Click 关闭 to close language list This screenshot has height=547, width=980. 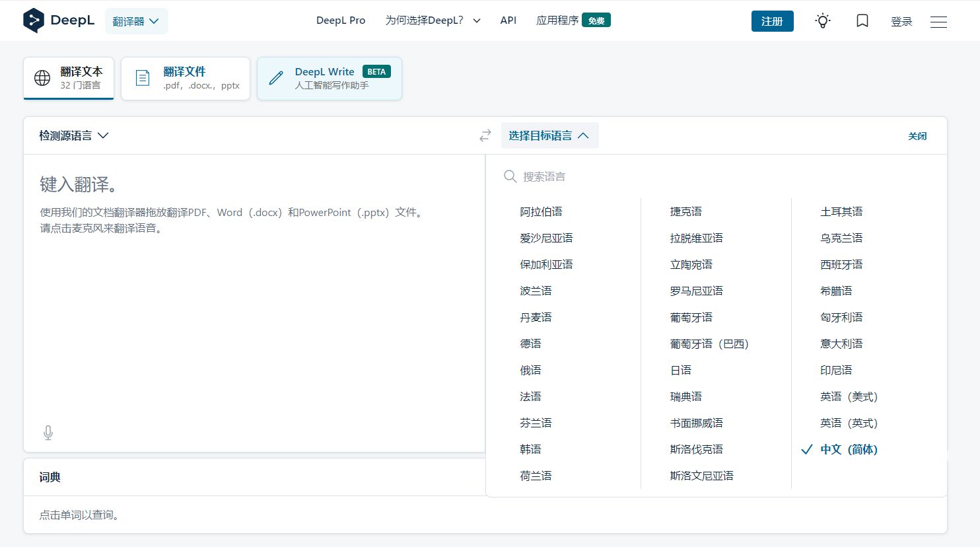tap(917, 136)
